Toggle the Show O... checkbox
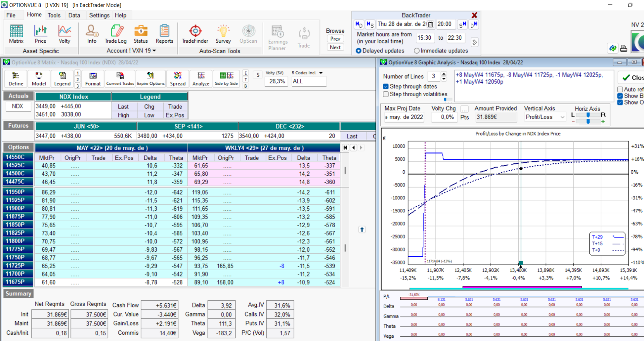 (x=620, y=103)
